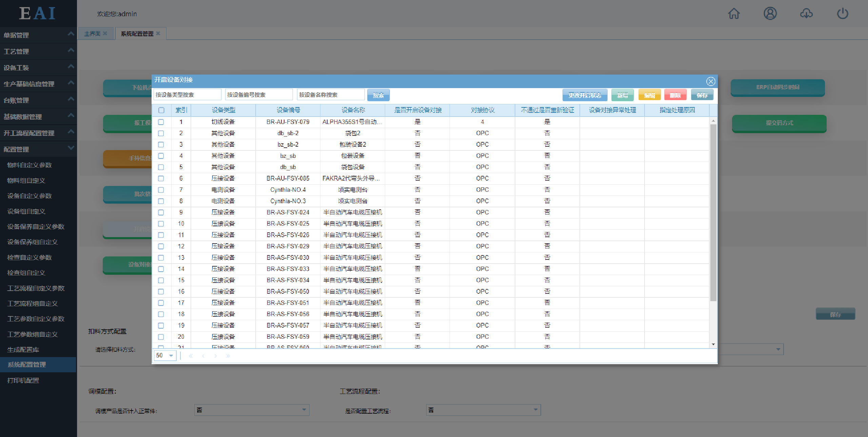Click 设备对接异常处理 column header
The width and height of the screenshot is (868, 437).
(x=612, y=110)
